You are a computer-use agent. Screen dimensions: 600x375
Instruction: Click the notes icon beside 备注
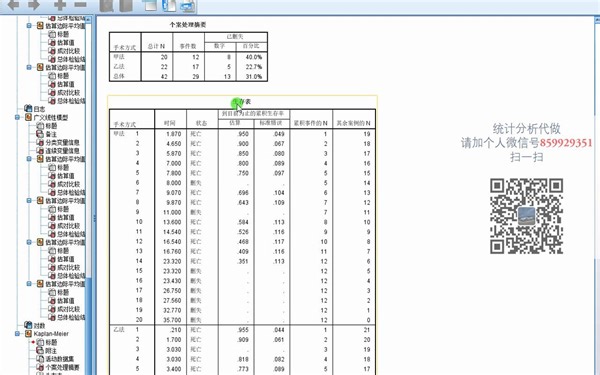pyautogui.click(x=40, y=134)
